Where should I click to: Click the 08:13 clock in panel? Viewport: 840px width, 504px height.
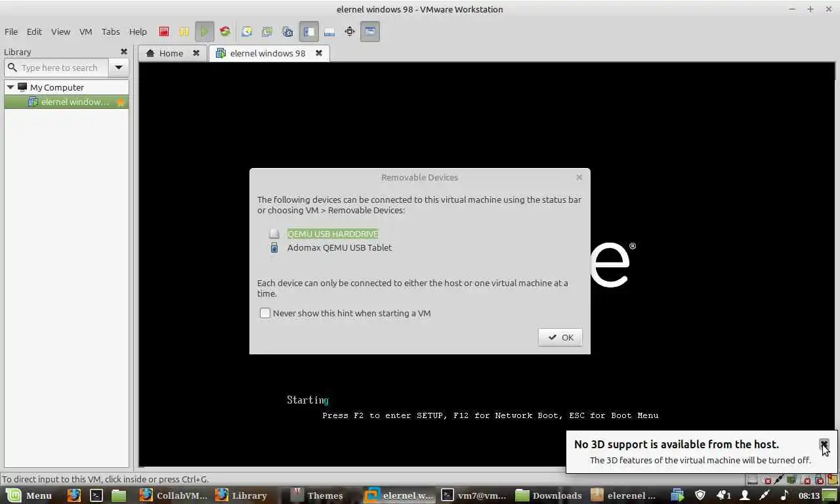click(809, 495)
